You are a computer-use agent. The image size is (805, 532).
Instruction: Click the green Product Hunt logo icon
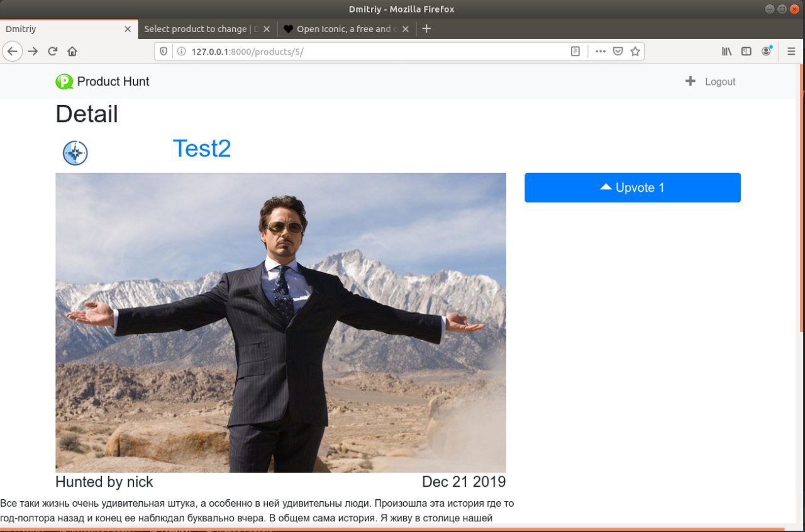64,81
